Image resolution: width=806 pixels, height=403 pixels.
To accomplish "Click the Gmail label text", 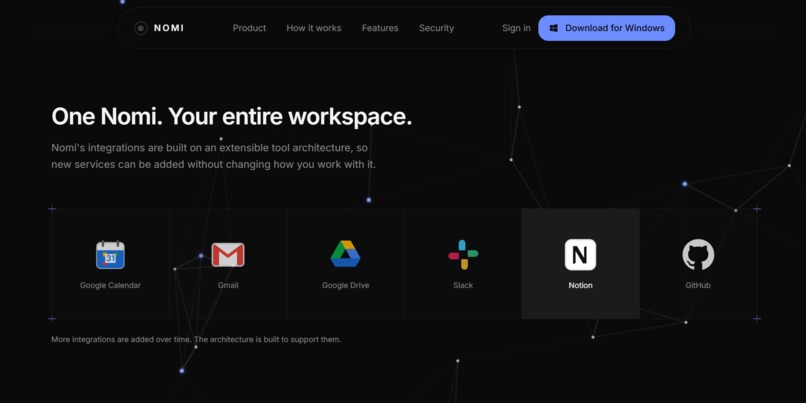I will (x=228, y=285).
